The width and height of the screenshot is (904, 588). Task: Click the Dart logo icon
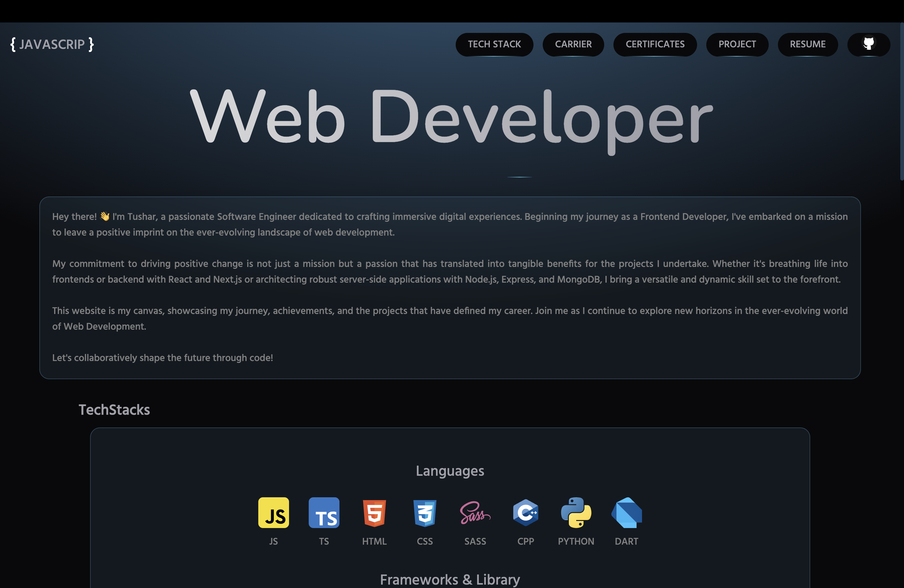pyautogui.click(x=627, y=512)
